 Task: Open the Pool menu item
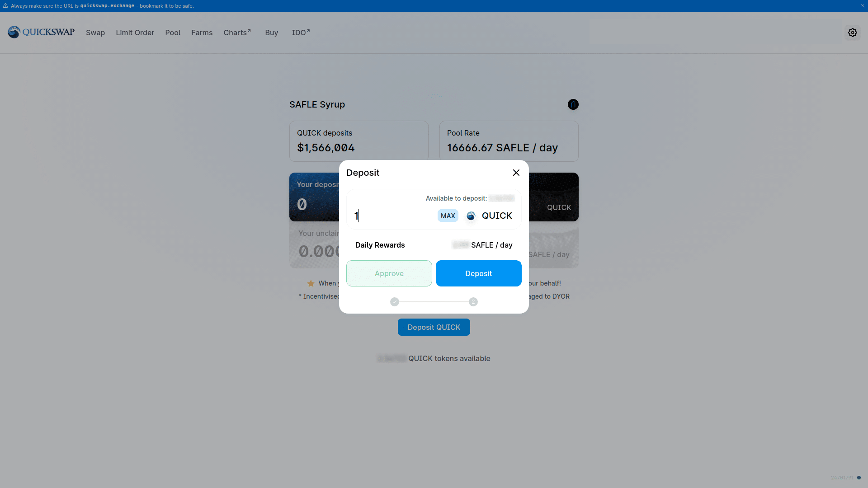coord(173,33)
